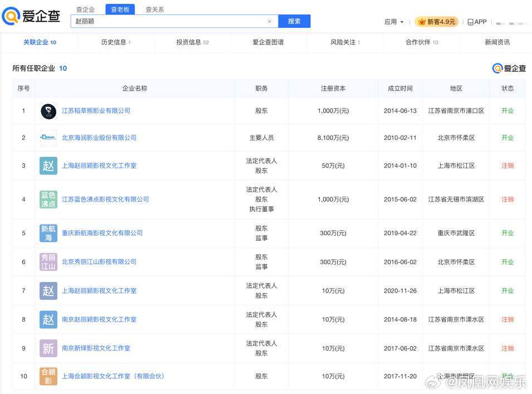Click the blue 搜索 button
The width and height of the screenshot is (532, 394).
click(294, 21)
